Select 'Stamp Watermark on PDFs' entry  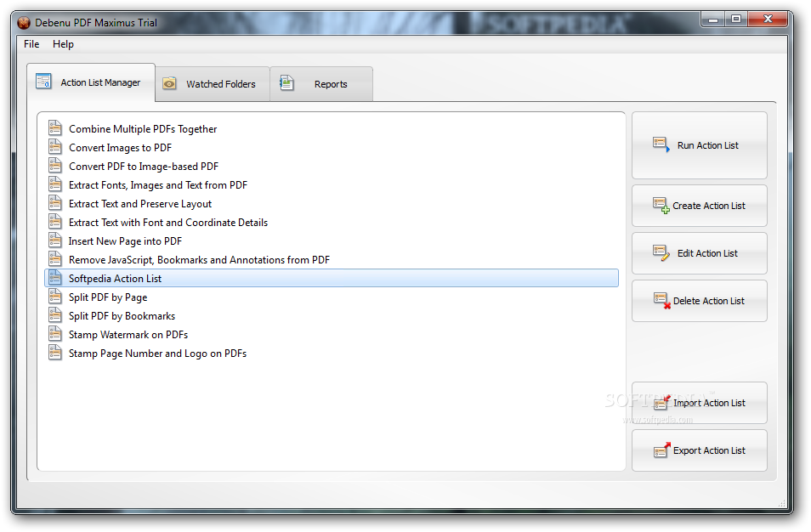point(331,335)
